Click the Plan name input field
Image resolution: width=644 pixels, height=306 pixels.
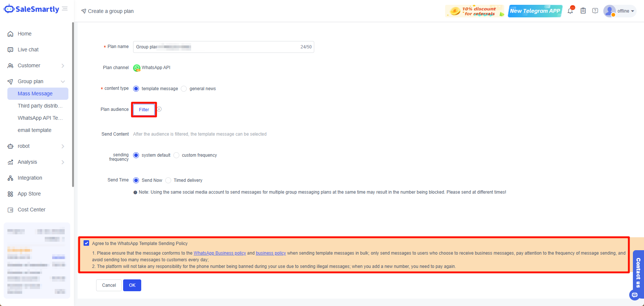tap(224, 47)
